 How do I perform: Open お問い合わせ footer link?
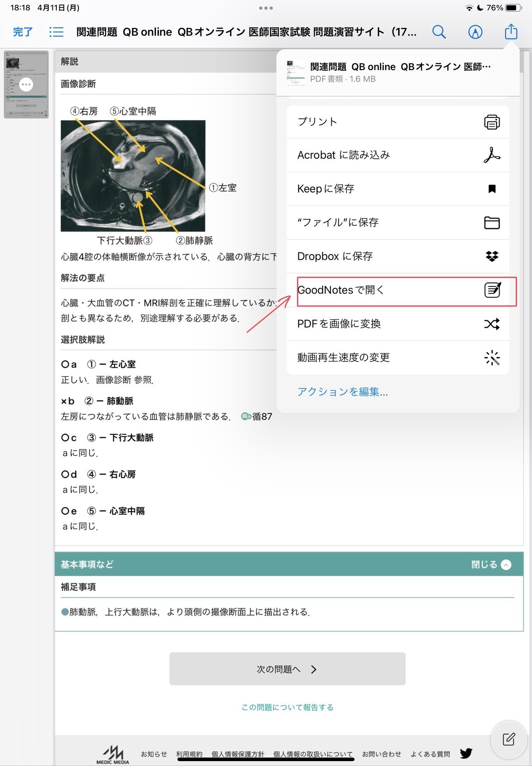click(382, 754)
